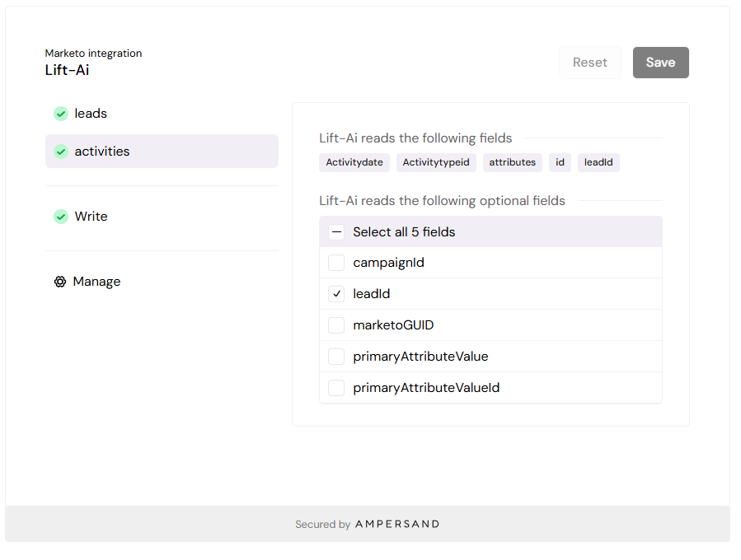Image resolution: width=741 pixels, height=560 pixels.
Task: Click the Activitydate field tag
Action: point(354,162)
